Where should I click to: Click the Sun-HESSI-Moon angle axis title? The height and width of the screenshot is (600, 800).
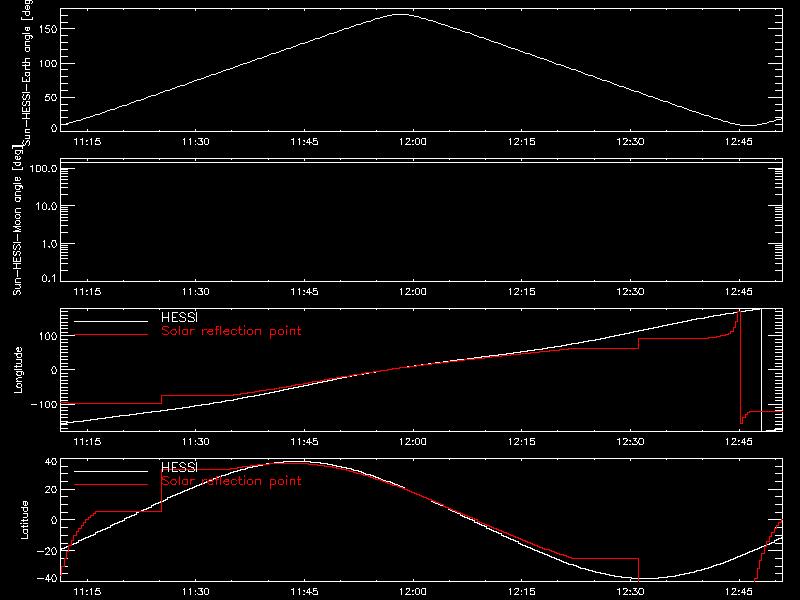point(17,220)
